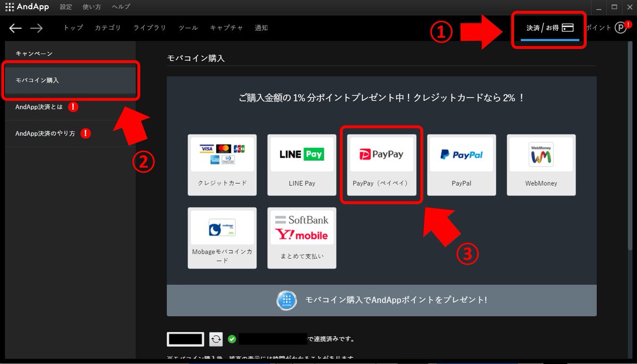
Task: Click the blank balance box
Action: 186,339
